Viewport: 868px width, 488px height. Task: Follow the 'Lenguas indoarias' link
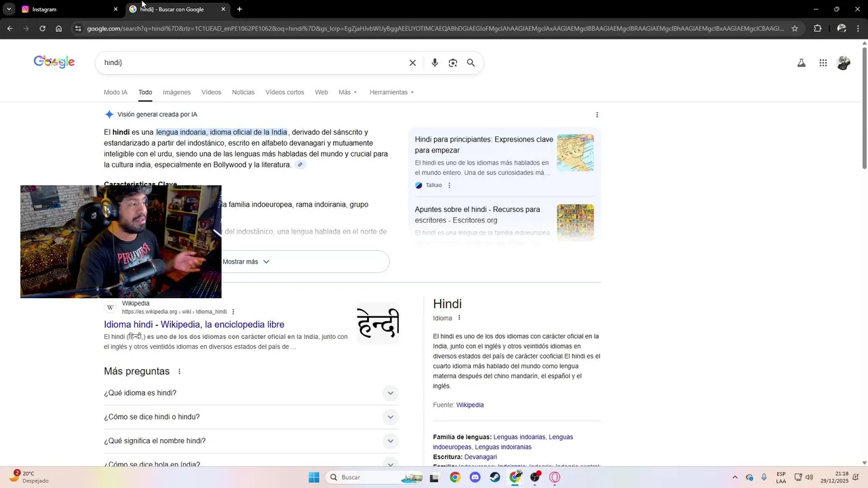pos(519,437)
